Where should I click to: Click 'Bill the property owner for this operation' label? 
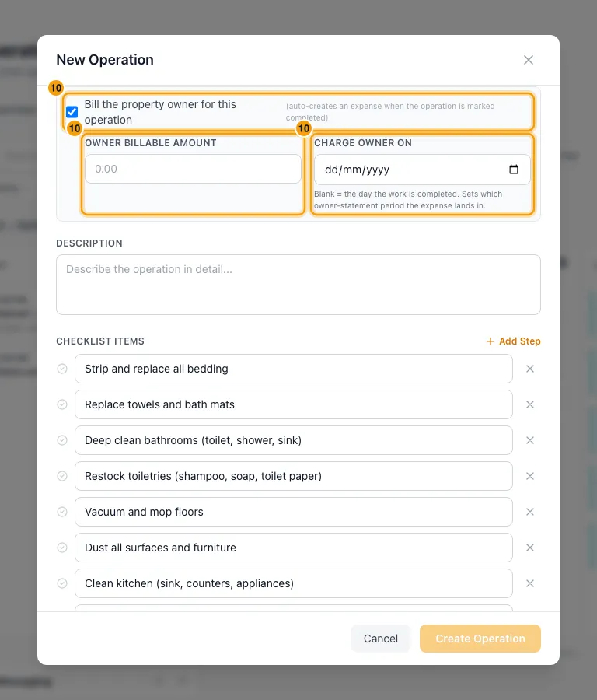point(160,112)
